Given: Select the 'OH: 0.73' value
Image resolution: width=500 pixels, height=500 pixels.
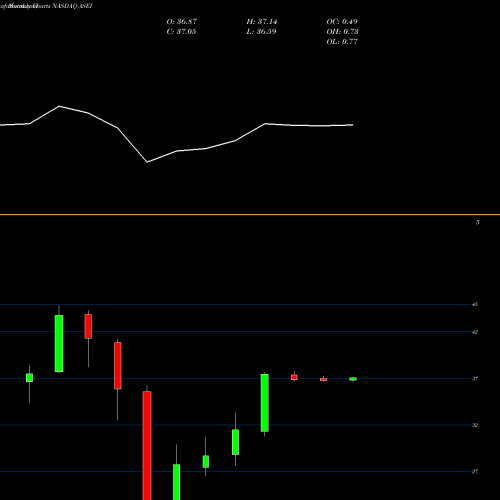Looking at the screenshot, I should (342, 32).
